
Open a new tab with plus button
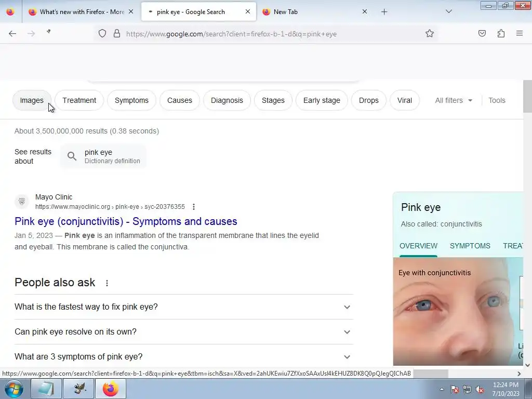[x=384, y=12]
